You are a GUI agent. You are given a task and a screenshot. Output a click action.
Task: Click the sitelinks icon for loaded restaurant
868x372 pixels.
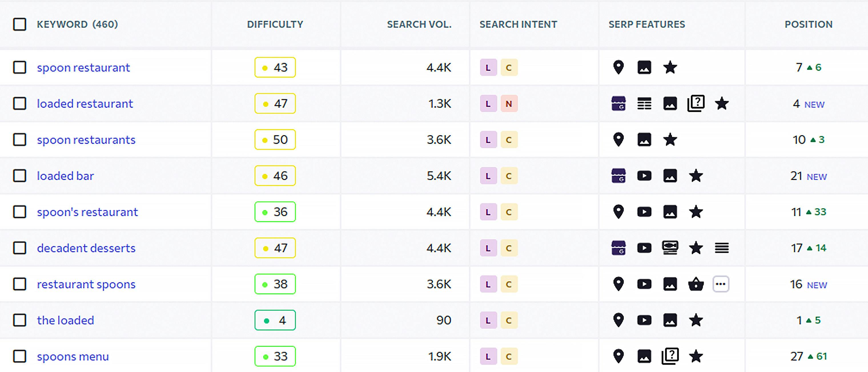644,104
